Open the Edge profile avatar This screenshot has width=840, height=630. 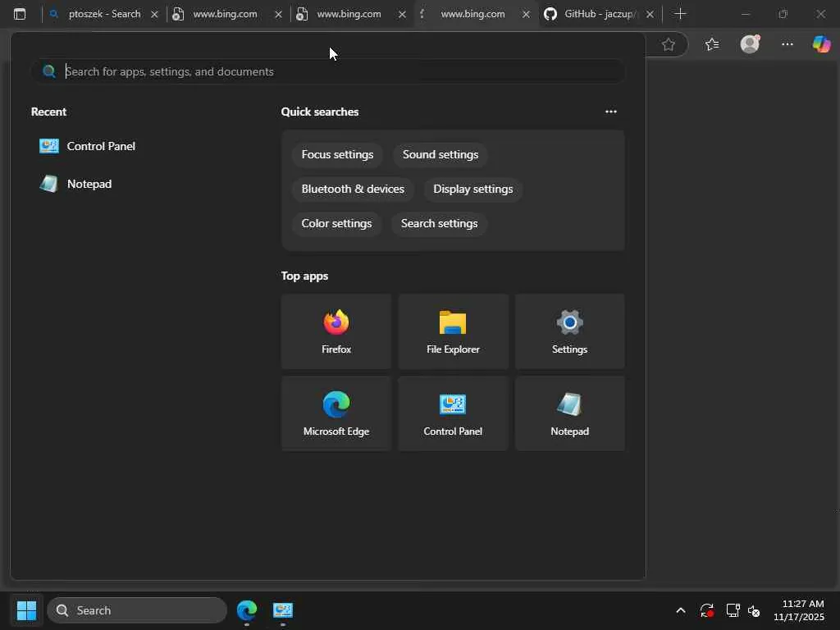click(750, 44)
